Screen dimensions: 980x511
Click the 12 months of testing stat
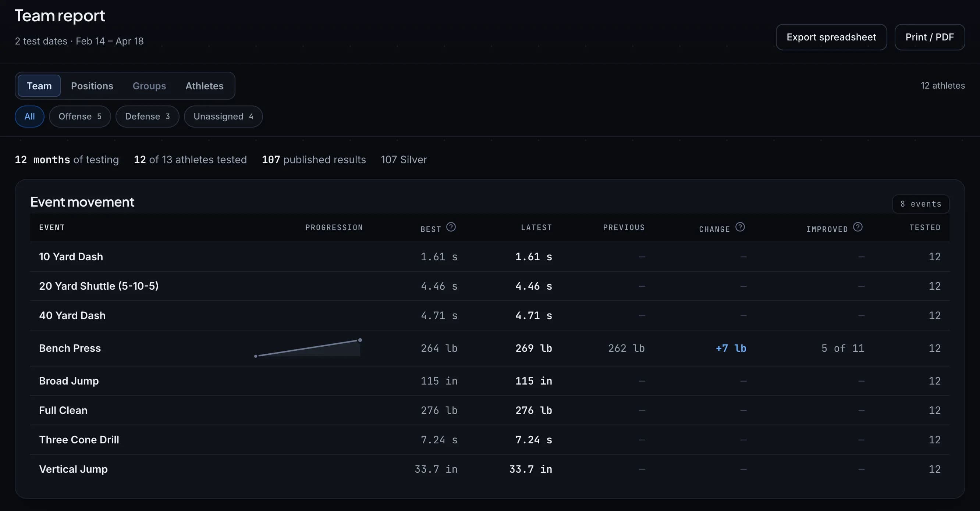pos(67,160)
